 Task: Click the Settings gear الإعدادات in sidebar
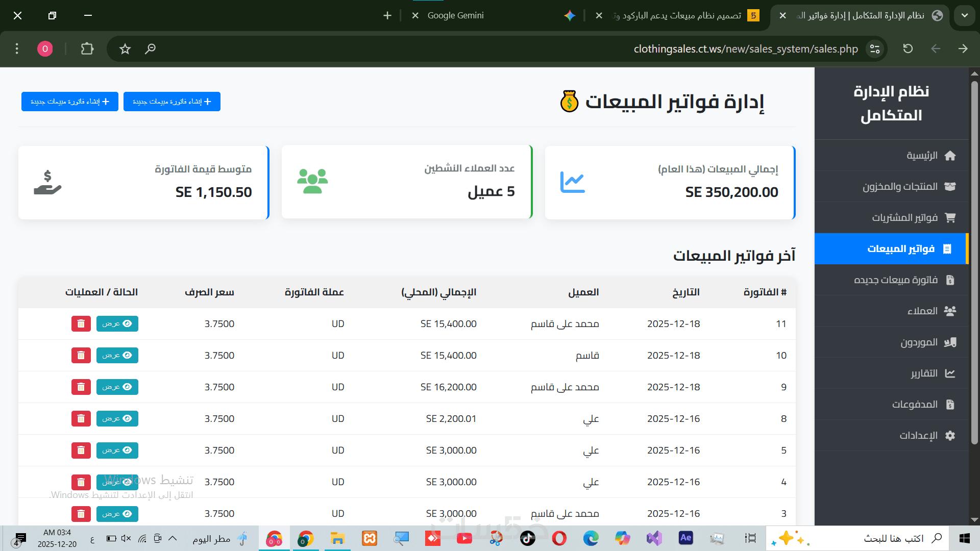[949, 436]
